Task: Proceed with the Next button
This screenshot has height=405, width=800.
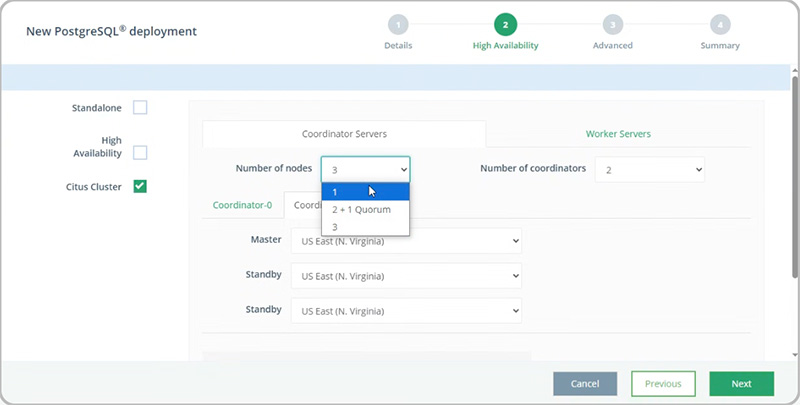Action: tap(741, 384)
